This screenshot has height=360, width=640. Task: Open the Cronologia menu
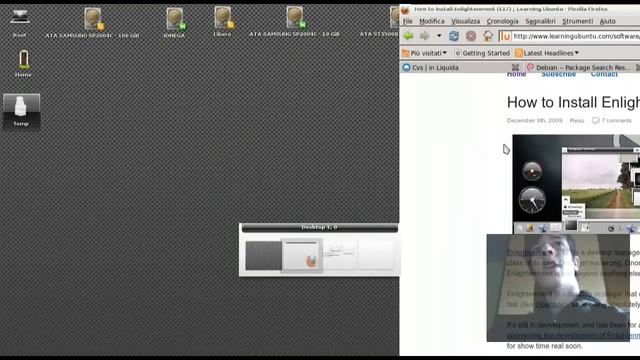point(502,21)
